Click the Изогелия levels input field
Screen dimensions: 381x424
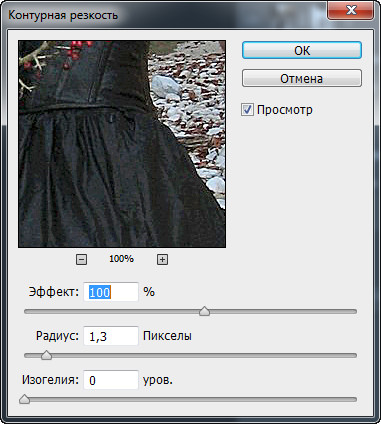[x=111, y=380]
